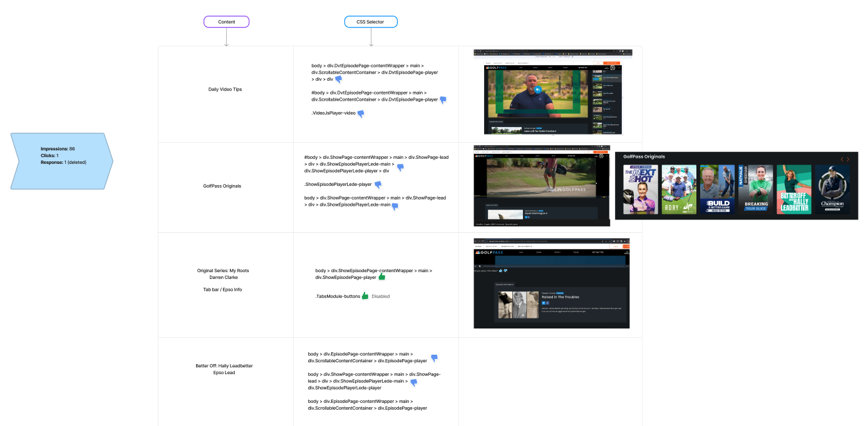Click next arrow in GolfPass Originals carousel
Viewport: 868px width, 426px height.
tap(849, 160)
